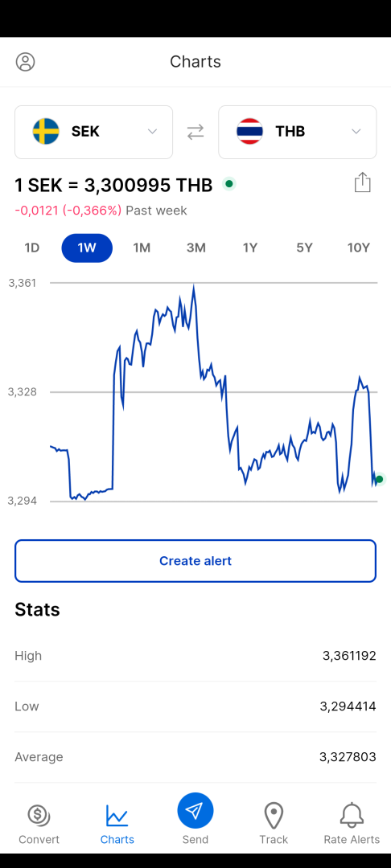
Task: Swap SEK and THB currencies
Action: (195, 132)
